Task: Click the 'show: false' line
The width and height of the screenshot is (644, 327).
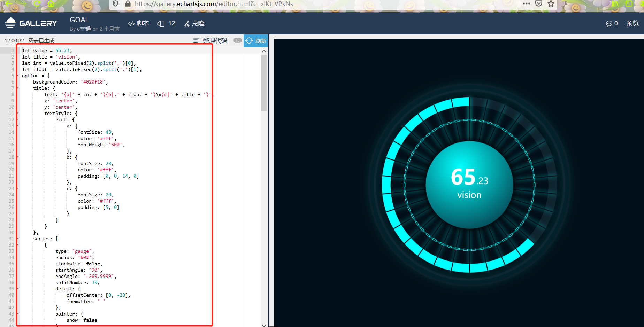Action: (x=82, y=320)
